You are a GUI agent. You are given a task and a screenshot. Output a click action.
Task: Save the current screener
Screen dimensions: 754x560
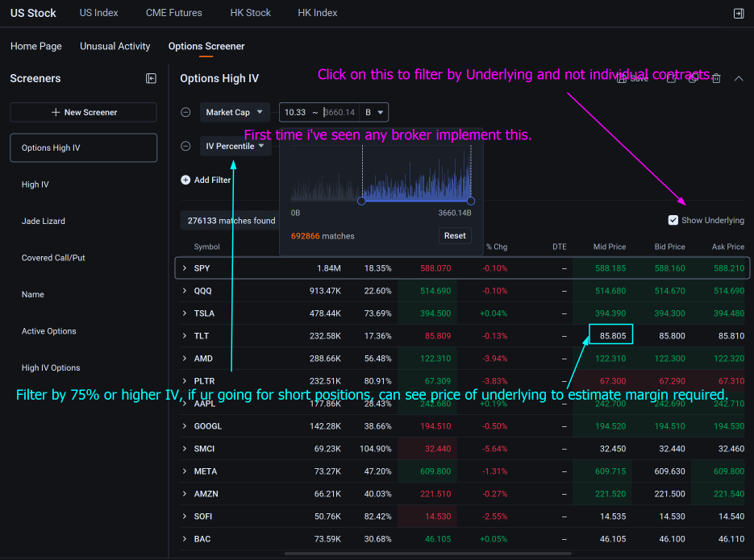tap(633, 78)
